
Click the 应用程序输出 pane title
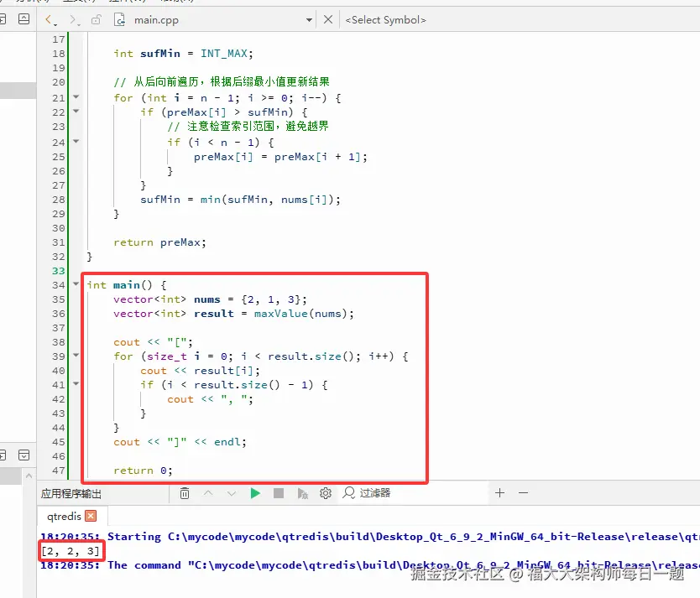coord(71,494)
